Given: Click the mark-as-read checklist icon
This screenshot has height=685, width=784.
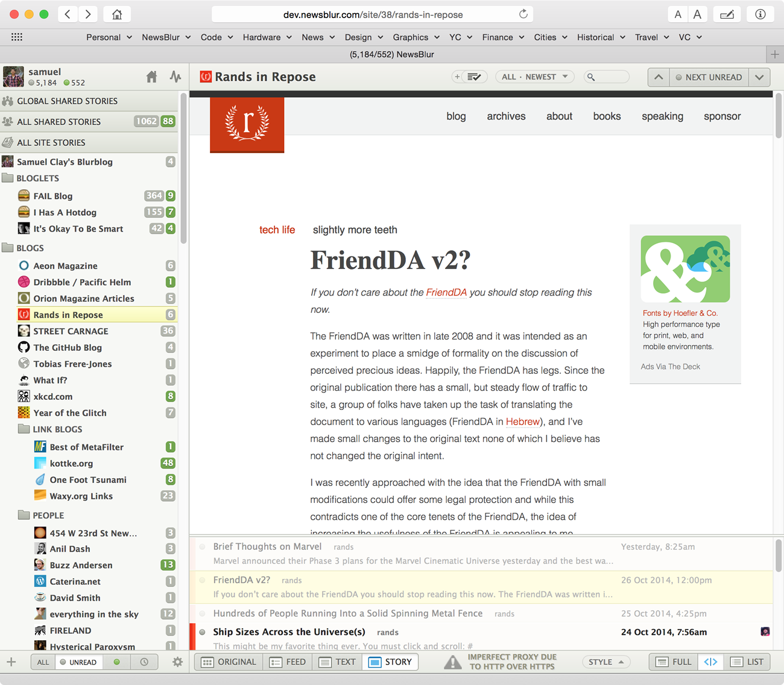Looking at the screenshot, I should coord(474,77).
